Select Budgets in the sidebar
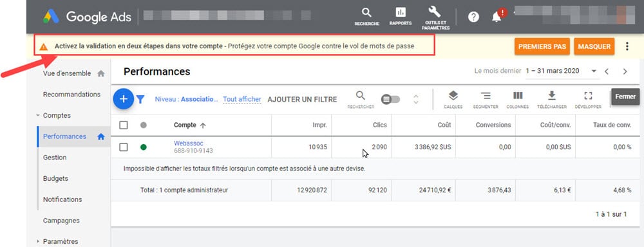 point(55,178)
